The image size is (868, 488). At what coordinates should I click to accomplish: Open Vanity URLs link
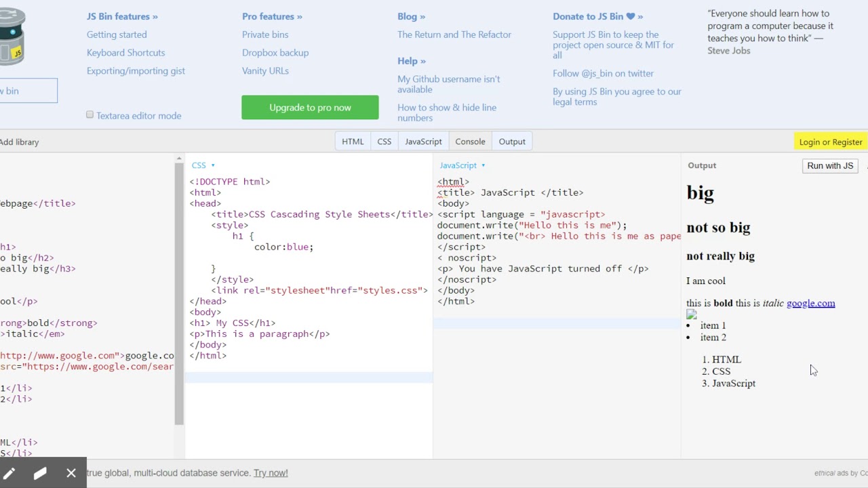pyautogui.click(x=265, y=70)
